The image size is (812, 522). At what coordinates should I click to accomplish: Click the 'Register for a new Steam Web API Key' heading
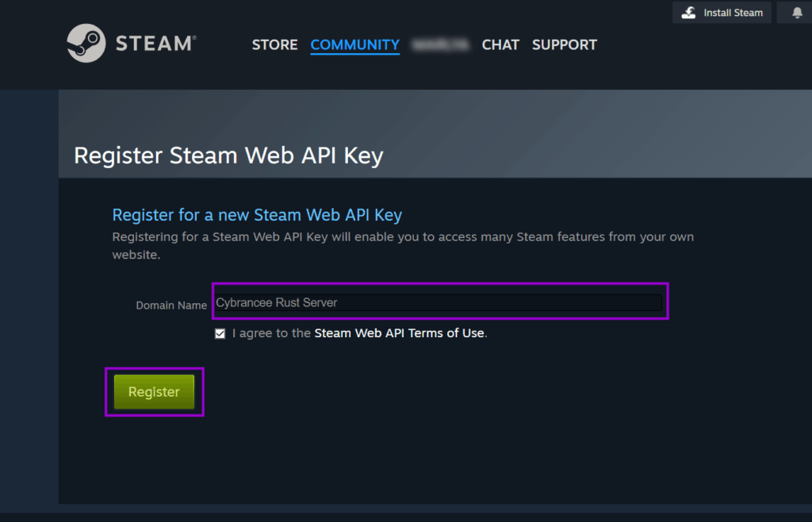[x=257, y=215]
